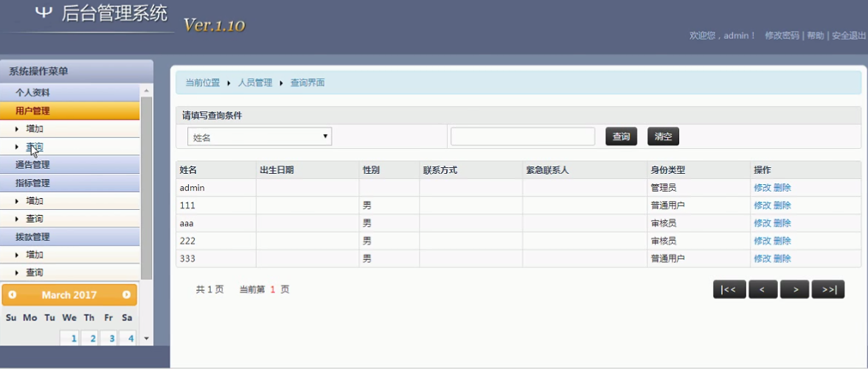
Task: Open 通告管理 menu section
Action: pyautogui.click(x=70, y=164)
